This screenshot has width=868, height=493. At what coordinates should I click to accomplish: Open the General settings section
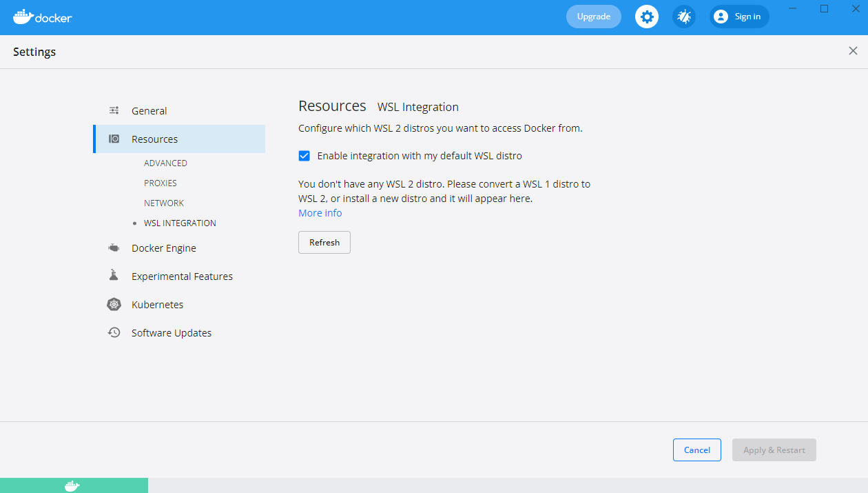(179, 110)
